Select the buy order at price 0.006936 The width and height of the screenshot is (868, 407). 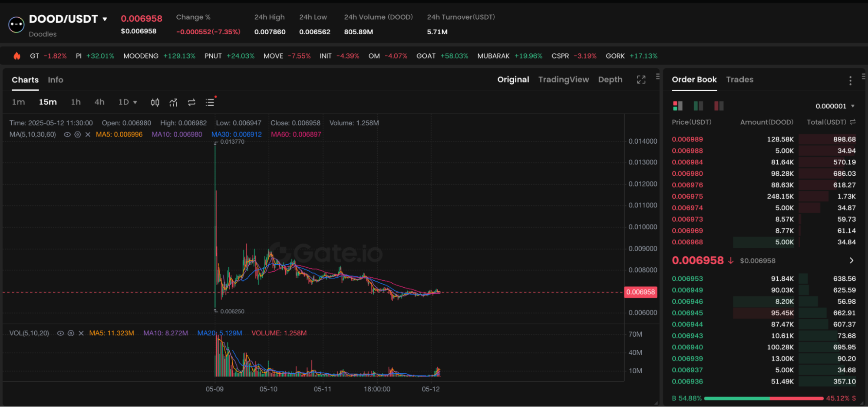[764, 381]
